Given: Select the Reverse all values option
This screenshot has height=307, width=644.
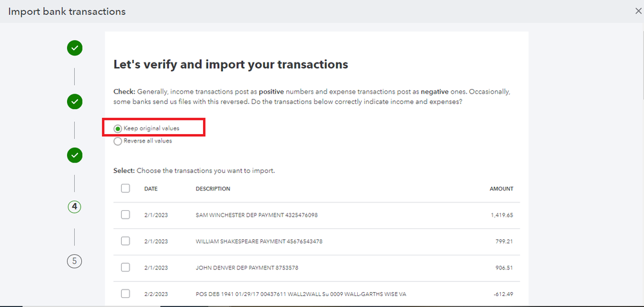Looking at the screenshot, I should pyautogui.click(x=118, y=141).
